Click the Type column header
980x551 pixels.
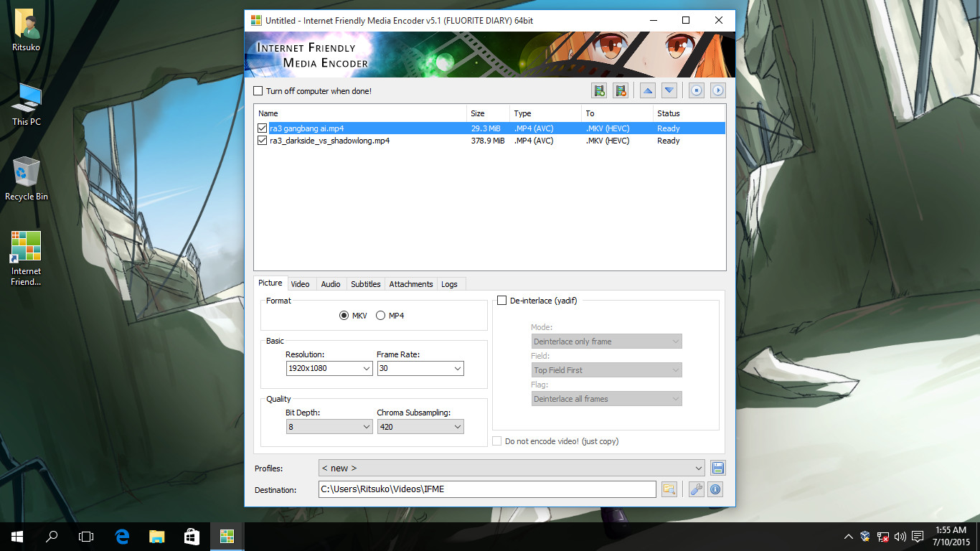(546, 113)
